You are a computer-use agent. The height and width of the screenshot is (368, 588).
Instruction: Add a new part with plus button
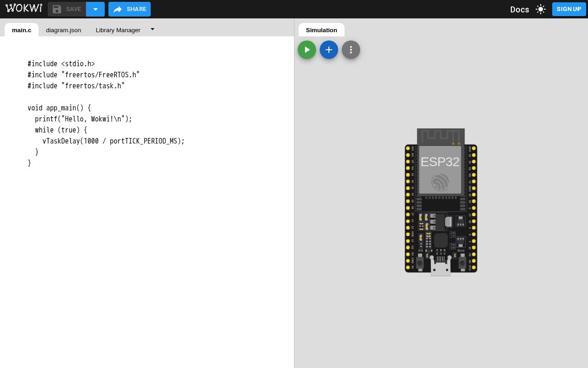329,50
